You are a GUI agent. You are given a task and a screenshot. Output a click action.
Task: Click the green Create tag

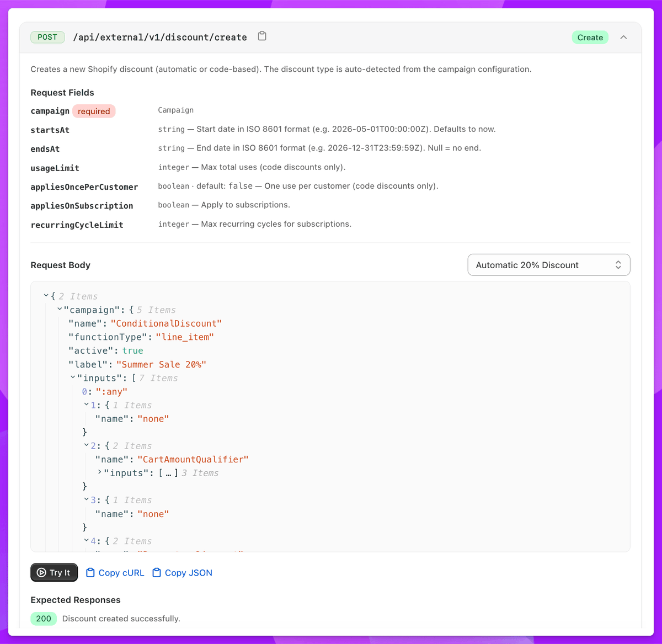pyautogui.click(x=590, y=38)
